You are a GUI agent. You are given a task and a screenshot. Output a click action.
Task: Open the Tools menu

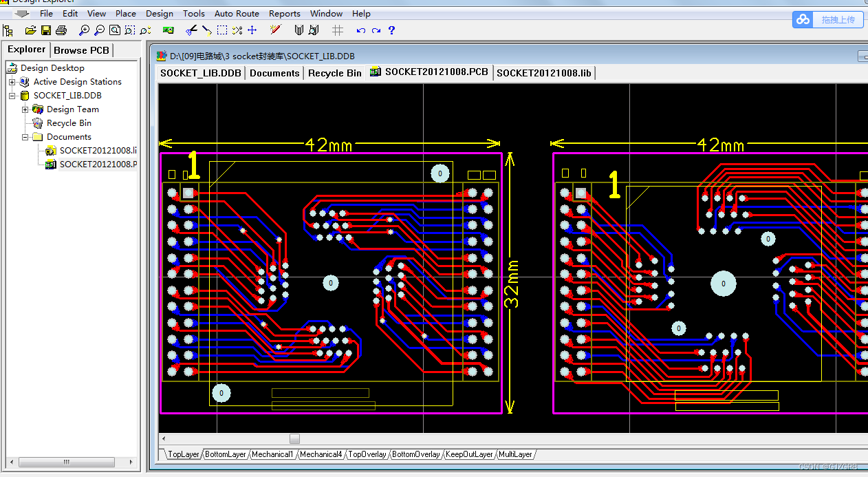193,13
